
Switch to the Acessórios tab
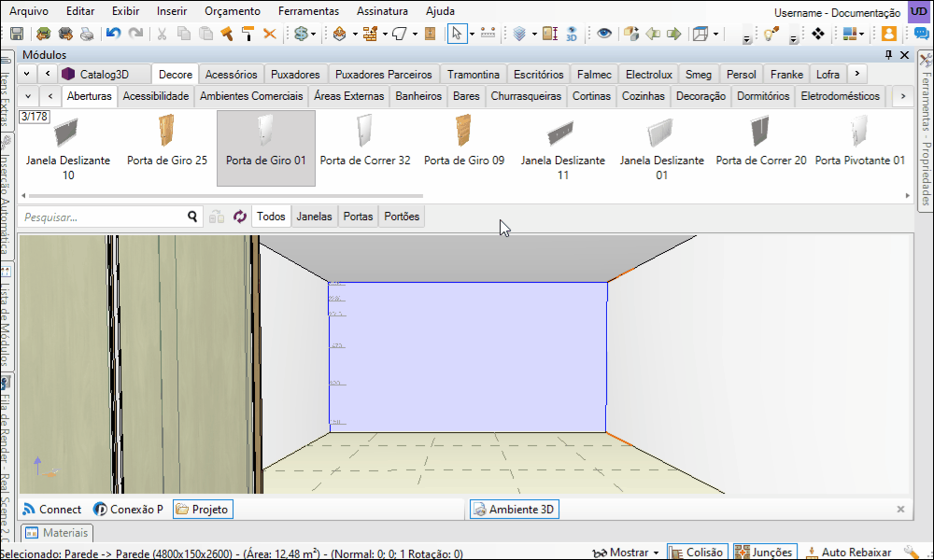click(231, 75)
